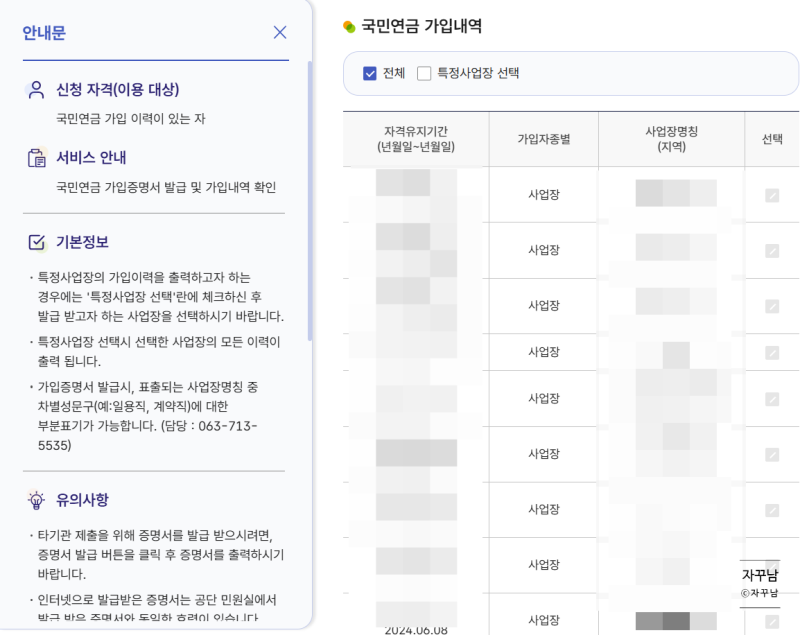Click the 선택 column header
This screenshot has height=635, width=800.
point(772,139)
